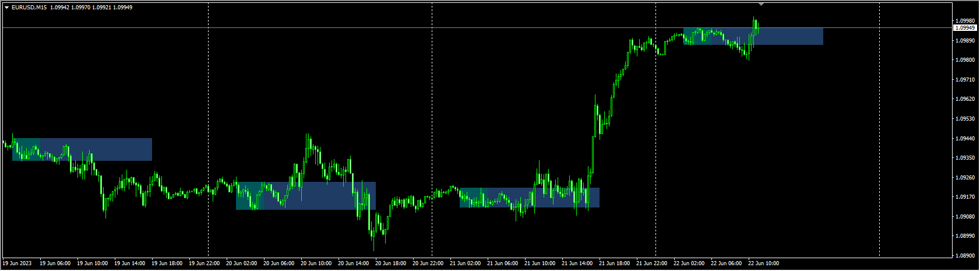The height and width of the screenshot is (271, 980).
Task: Click the 20 Jun 22:00 time label
Action: tap(428, 263)
